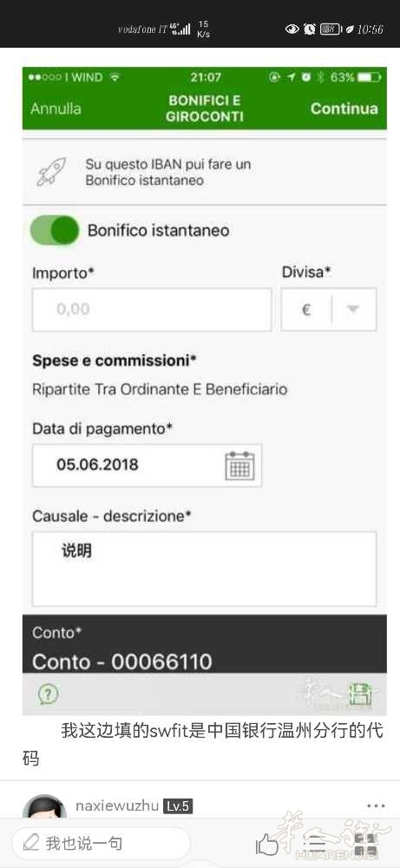The image size is (400, 868).
Task: Click the Causale descrizione text box
Action: [x=204, y=569]
